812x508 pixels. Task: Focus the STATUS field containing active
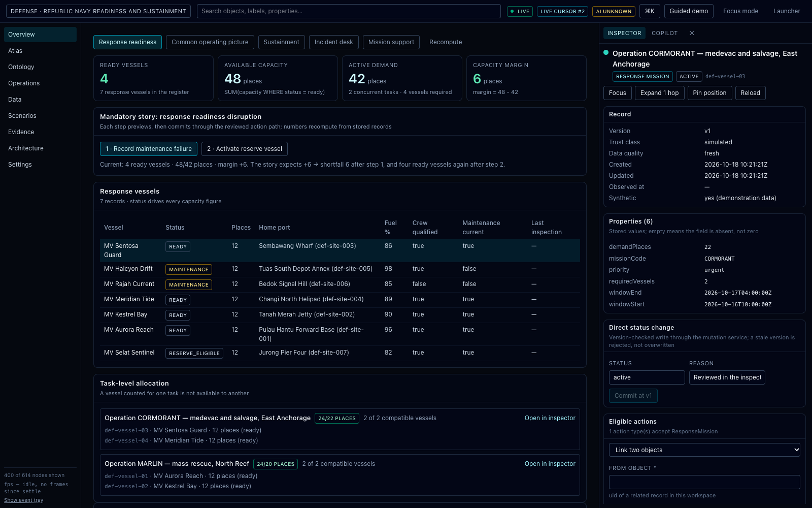pos(647,377)
